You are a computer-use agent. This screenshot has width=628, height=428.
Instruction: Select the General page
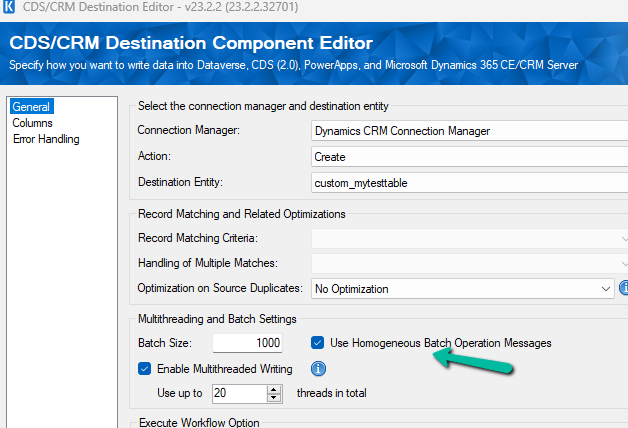31,107
